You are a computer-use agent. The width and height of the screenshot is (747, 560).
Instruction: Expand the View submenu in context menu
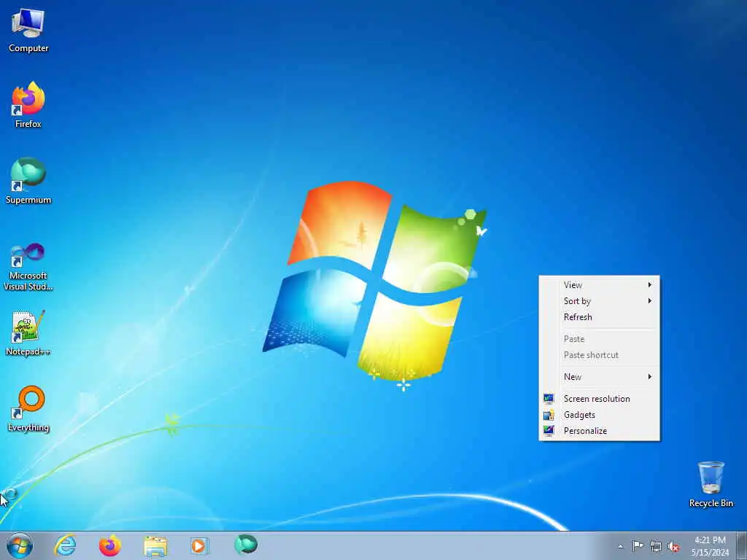(x=600, y=285)
